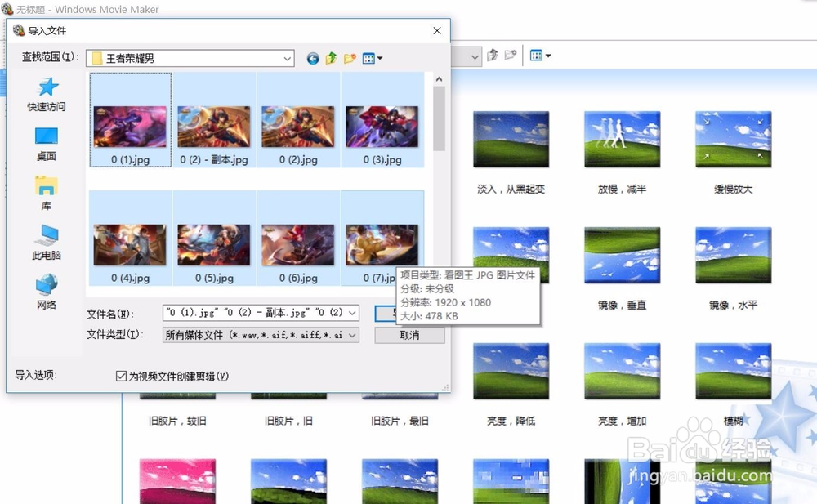
Task: Select the 旧胶片，最旧 effect label
Action: (x=400, y=421)
